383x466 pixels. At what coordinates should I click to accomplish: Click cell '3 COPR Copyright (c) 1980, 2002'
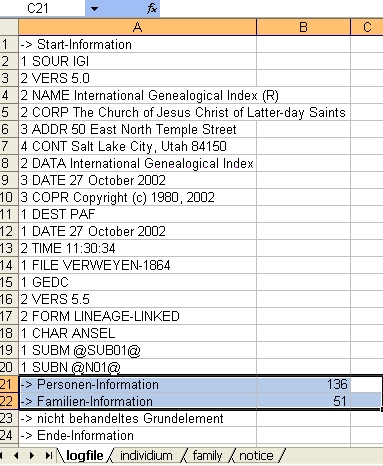click(x=137, y=197)
